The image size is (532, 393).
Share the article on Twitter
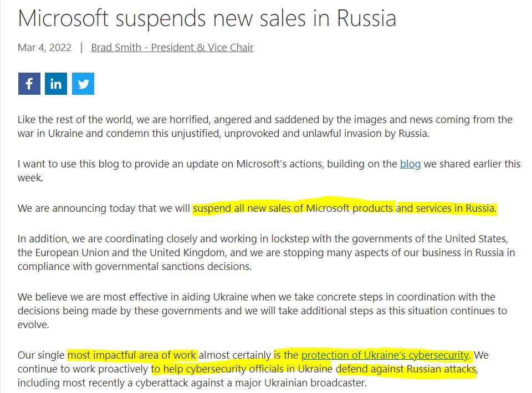pos(83,84)
